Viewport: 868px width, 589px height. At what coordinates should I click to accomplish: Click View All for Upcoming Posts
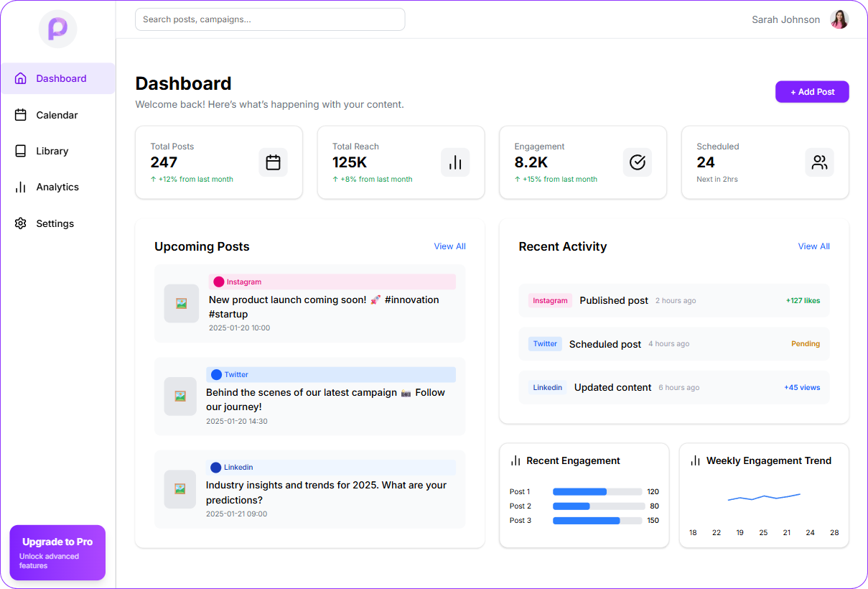point(449,246)
